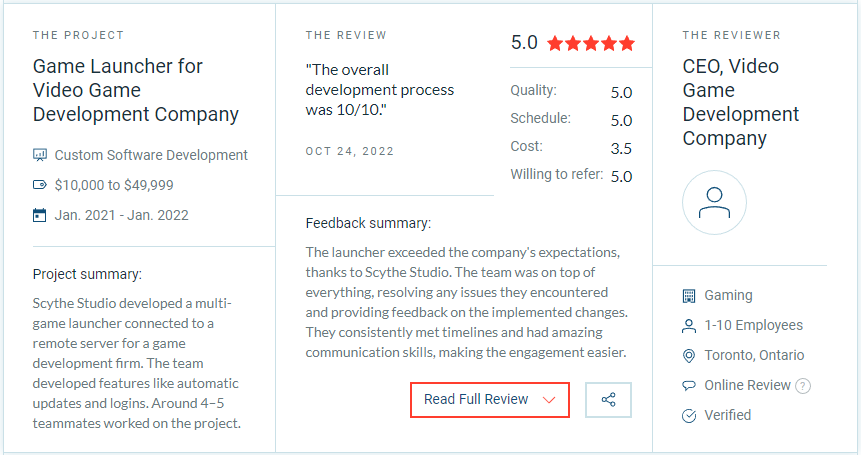This screenshot has height=455, width=861.
Task: Click the price tag budget icon
Action: (40, 185)
